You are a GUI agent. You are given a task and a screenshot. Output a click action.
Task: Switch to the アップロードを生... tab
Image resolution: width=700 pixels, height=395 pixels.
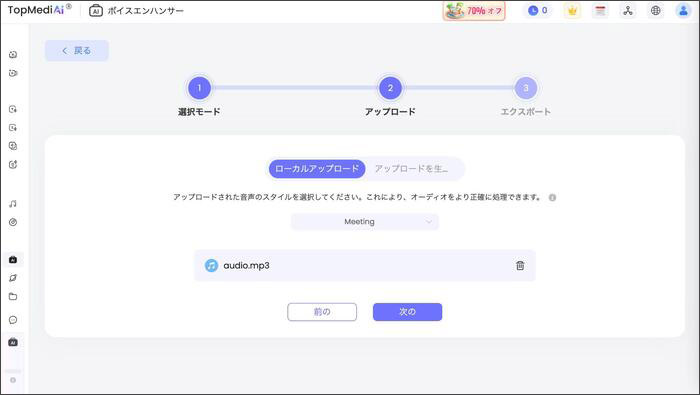pos(411,169)
